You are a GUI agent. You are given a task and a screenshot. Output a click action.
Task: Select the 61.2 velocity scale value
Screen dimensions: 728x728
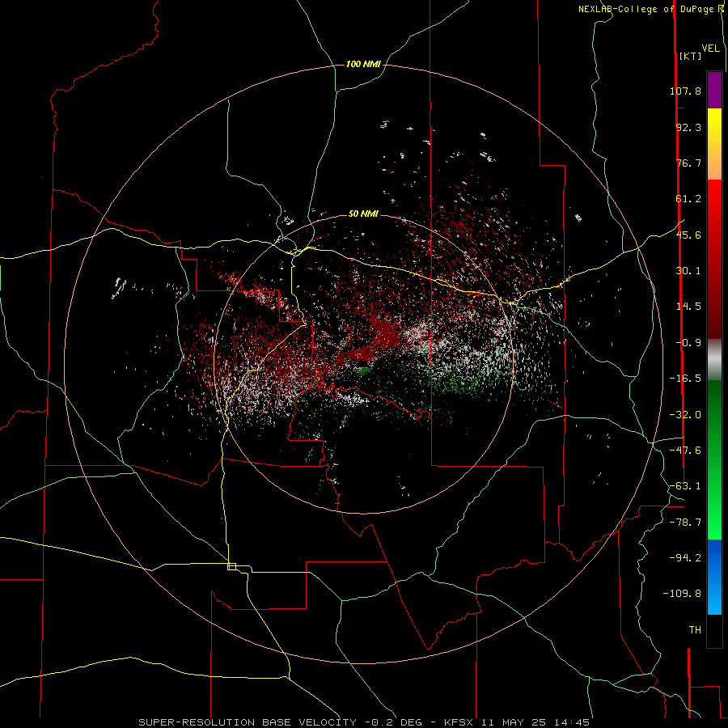click(x=688, y=199)
